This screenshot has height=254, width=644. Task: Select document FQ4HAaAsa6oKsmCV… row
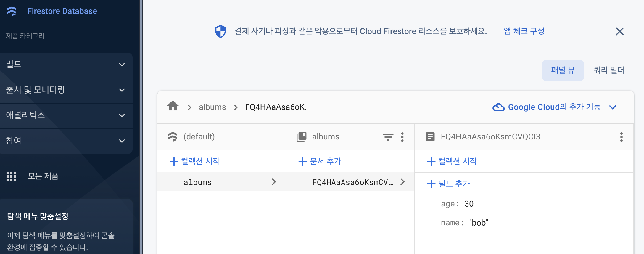tap(350, 182)
